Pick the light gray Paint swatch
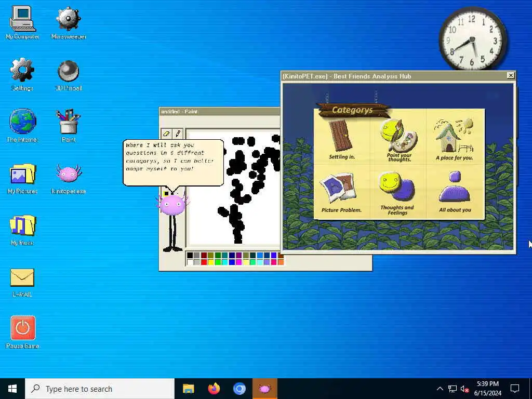The width and height of the screenshot is (532, 399). [x=197, y=262]
